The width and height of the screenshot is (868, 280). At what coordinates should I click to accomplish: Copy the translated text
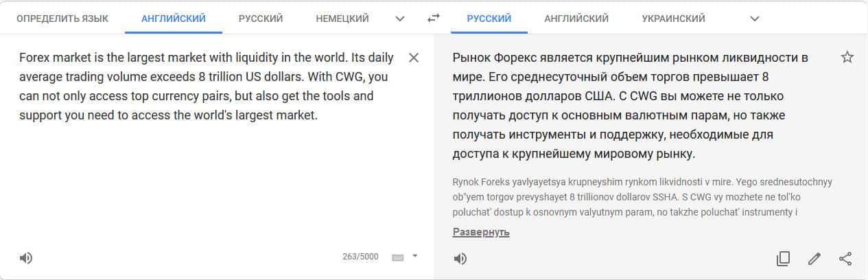pos(783,258)
